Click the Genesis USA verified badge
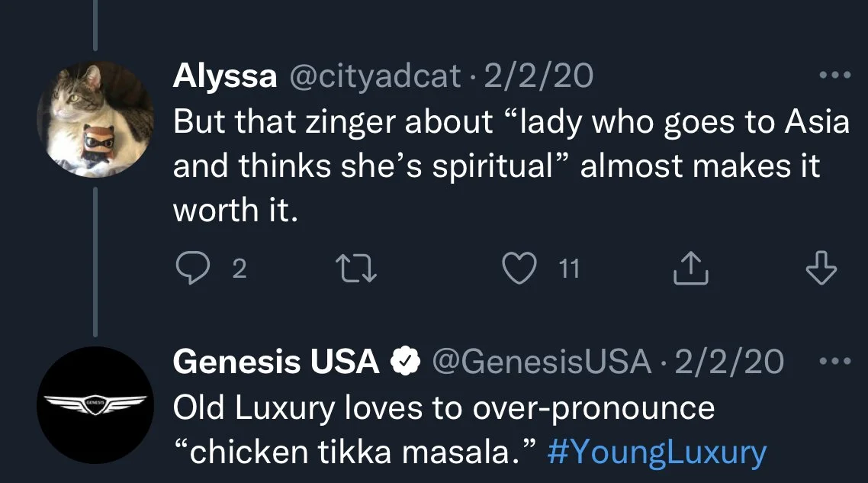Viewport: 868px width, 483px height. 407,361
